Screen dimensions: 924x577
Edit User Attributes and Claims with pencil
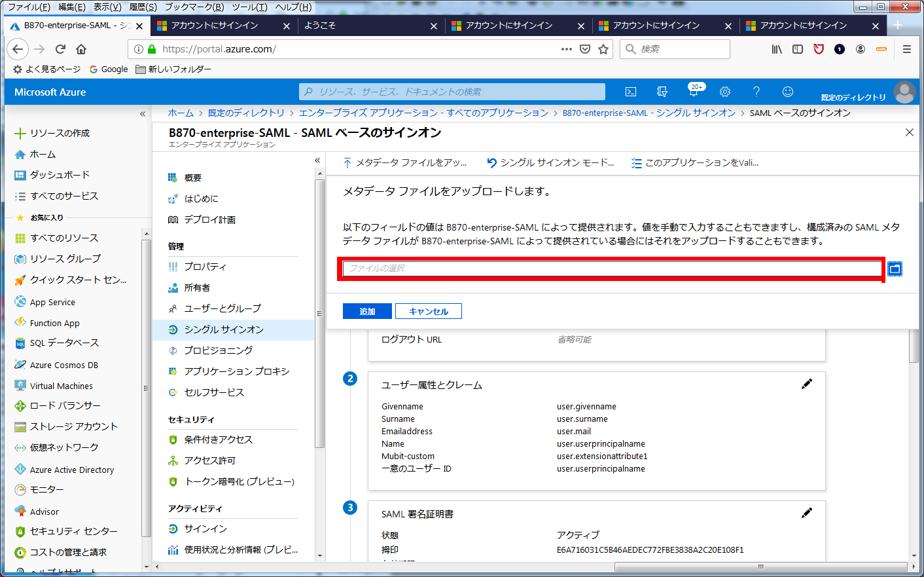coord(807,384)
